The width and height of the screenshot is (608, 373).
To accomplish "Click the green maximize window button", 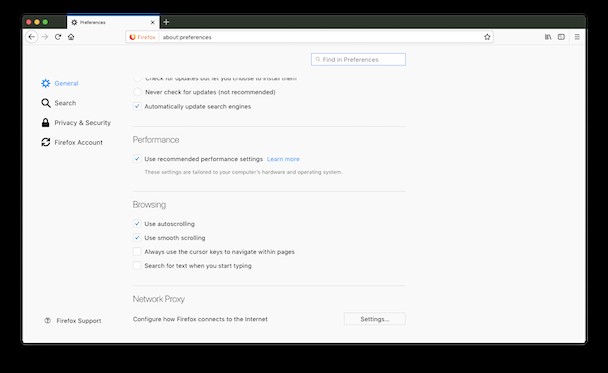I will (45, 22).
